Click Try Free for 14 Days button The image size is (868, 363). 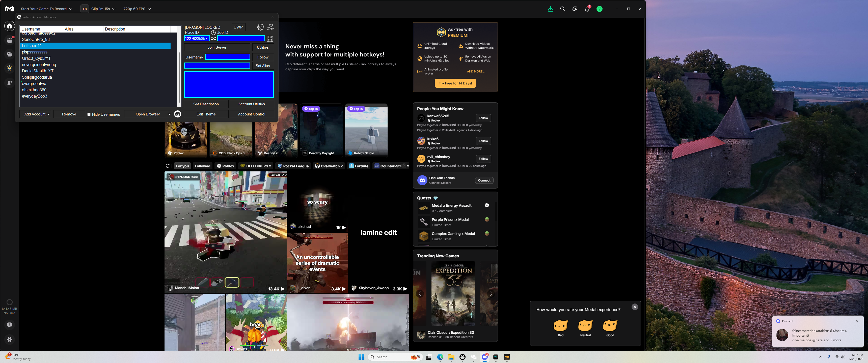(455, 83)
